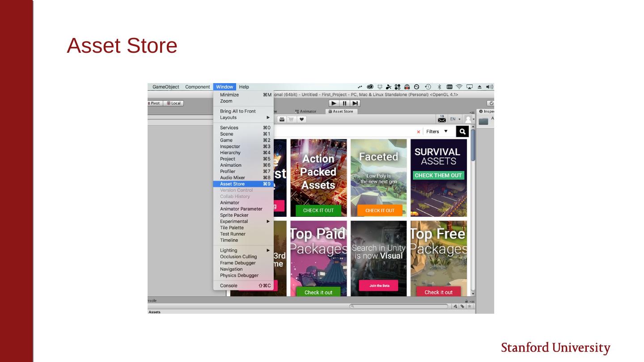Open Audio Mixer from Window menu
The width and height of the screenshot is (644, 362).
tap(243, 178)
